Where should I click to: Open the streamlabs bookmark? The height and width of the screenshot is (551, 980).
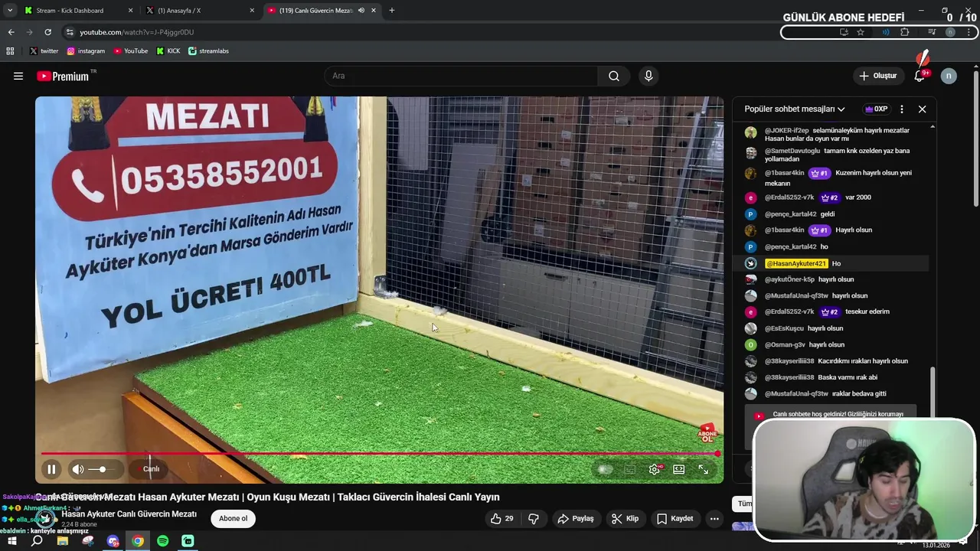208,51
